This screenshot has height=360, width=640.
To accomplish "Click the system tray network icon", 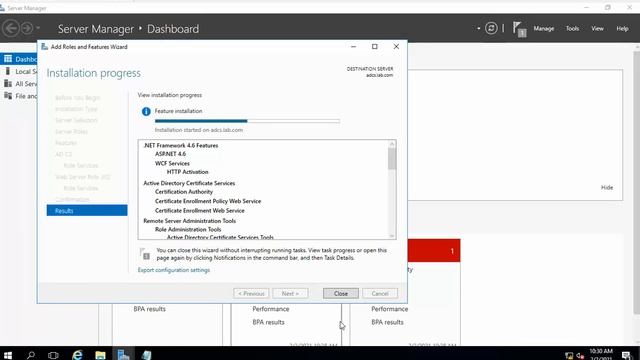I will click(x=569, y=356).
